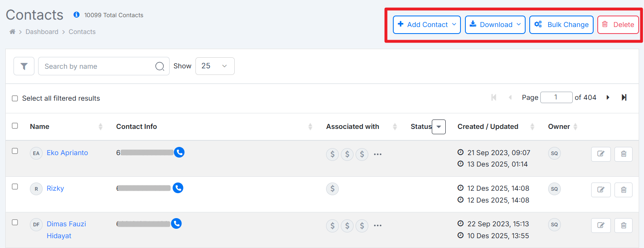Select the checkbox for Rizky
The width and height of the screenshot is (644, 248).
tap(15, 187)
